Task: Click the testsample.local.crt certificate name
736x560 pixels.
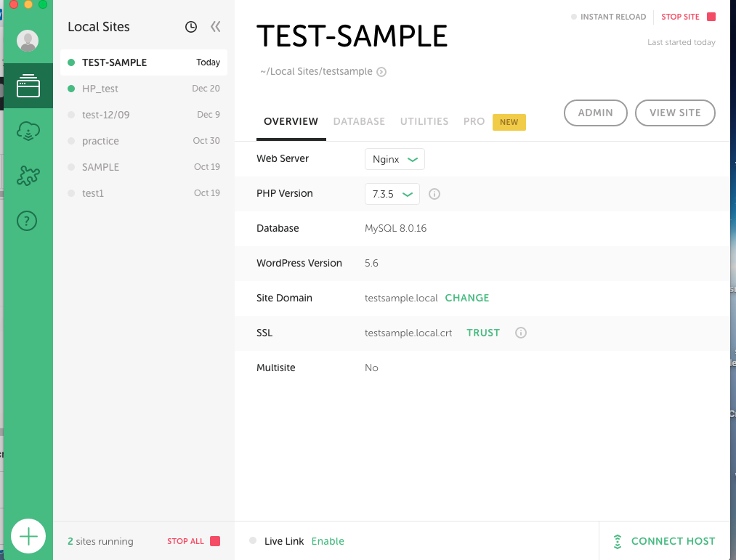Action: coord(408,333)
